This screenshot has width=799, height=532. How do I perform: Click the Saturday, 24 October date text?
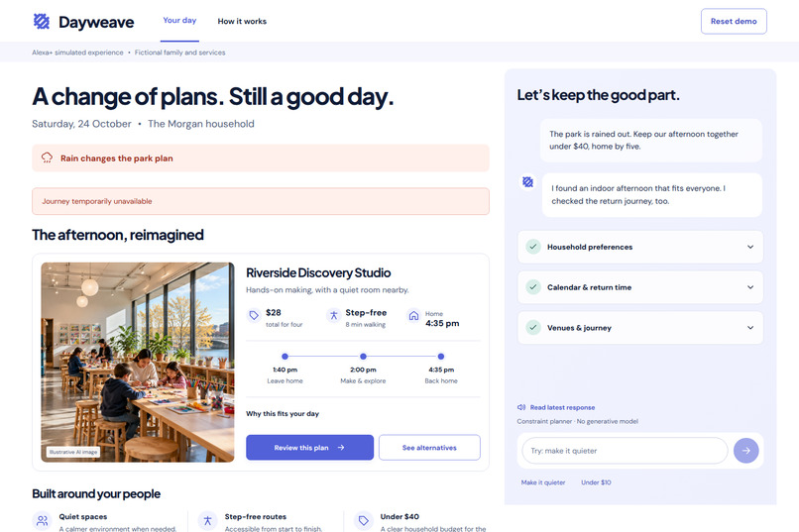(81, 124)
